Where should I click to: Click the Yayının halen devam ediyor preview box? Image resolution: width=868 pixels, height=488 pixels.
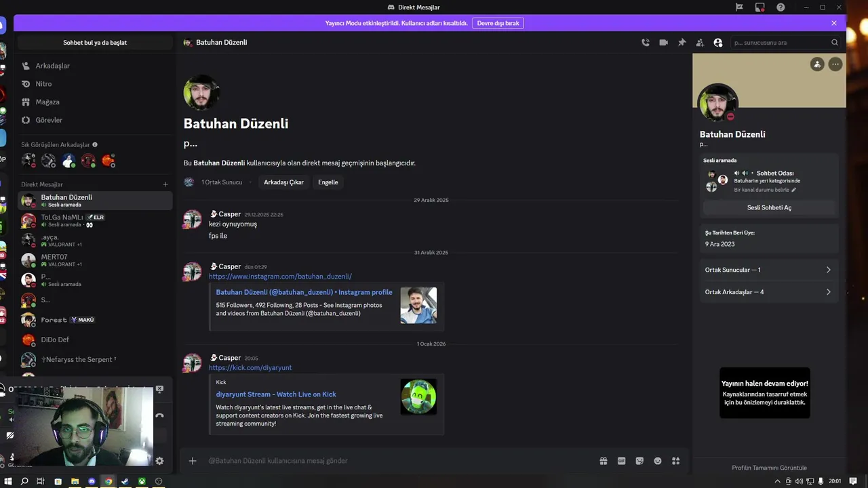click(765, 392)
